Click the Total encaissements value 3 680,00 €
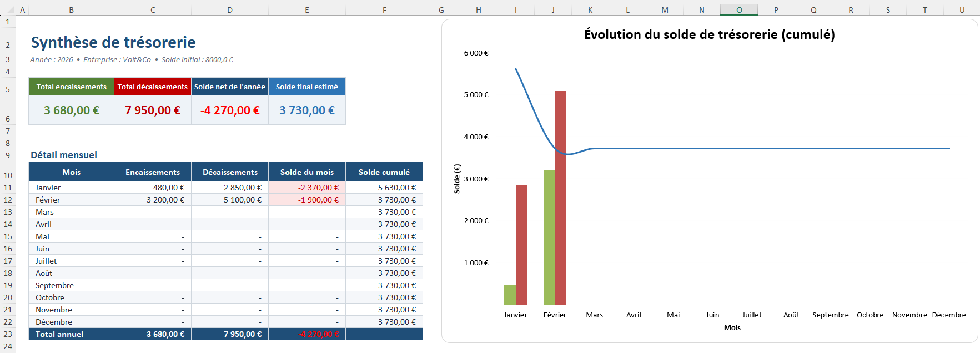 pyautogui.click(x=72, y=110)
